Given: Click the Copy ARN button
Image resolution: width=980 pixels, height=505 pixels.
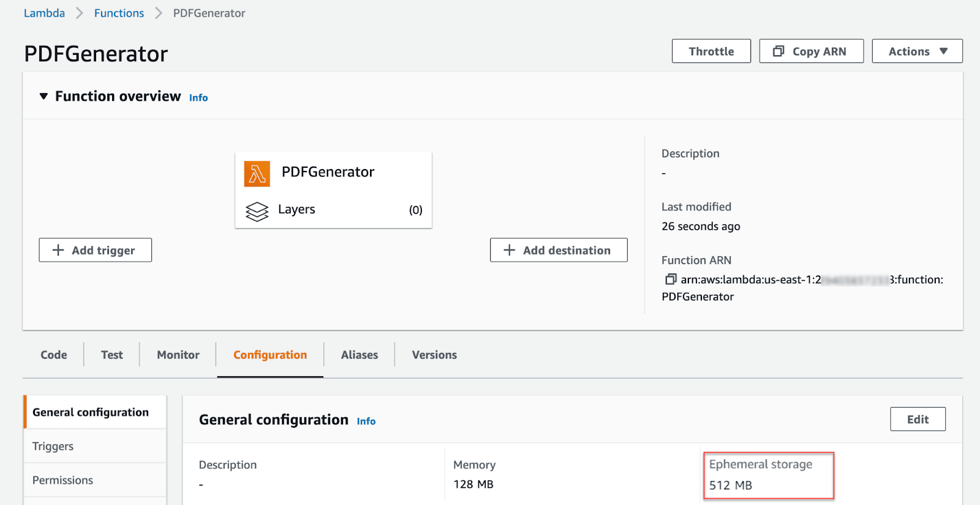Looking at the screenshot, I should coord(811,51).
